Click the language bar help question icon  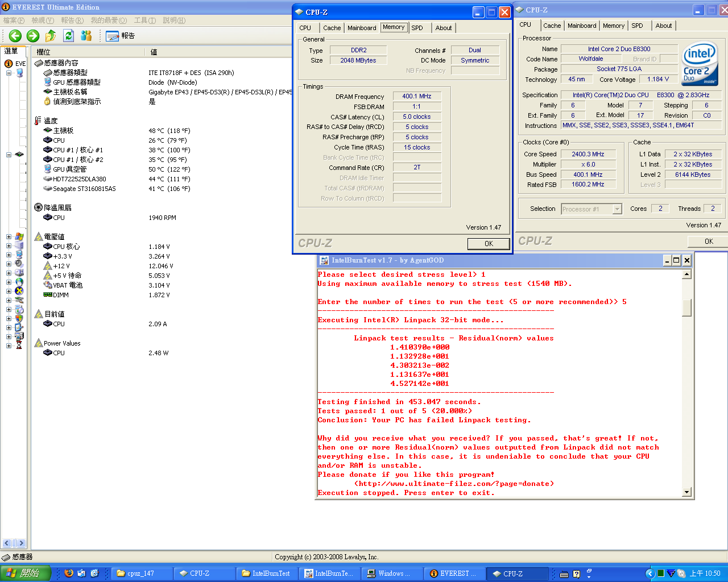pyautogui.click(x=576, y=574)
